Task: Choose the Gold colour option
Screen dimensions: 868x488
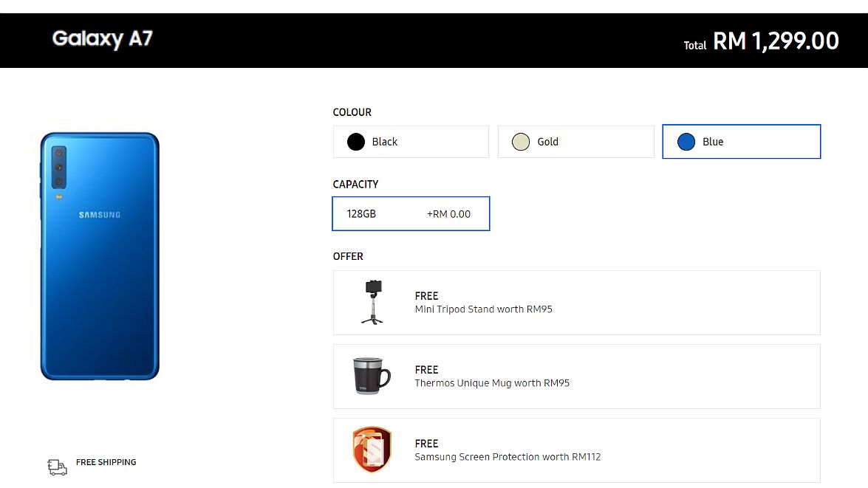Action: point(575,142)
